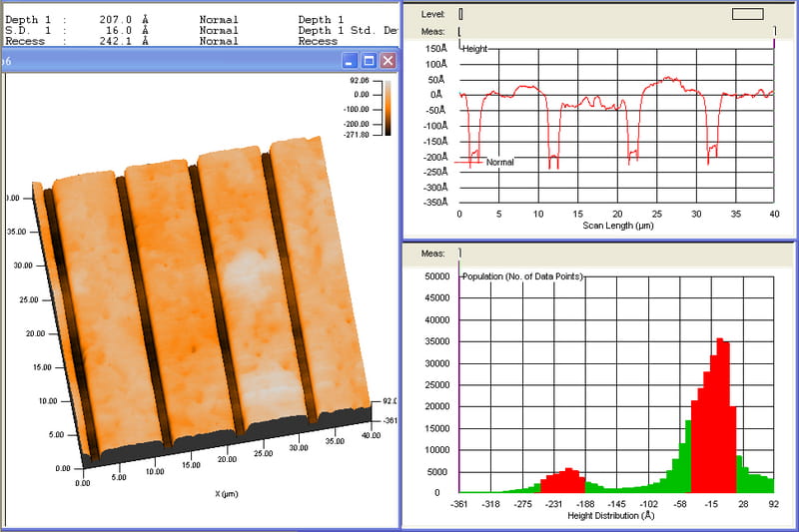This screenshot has width=799, height=532.
Task: Click the tallest red histogram bar
Action: pos(720,415)
